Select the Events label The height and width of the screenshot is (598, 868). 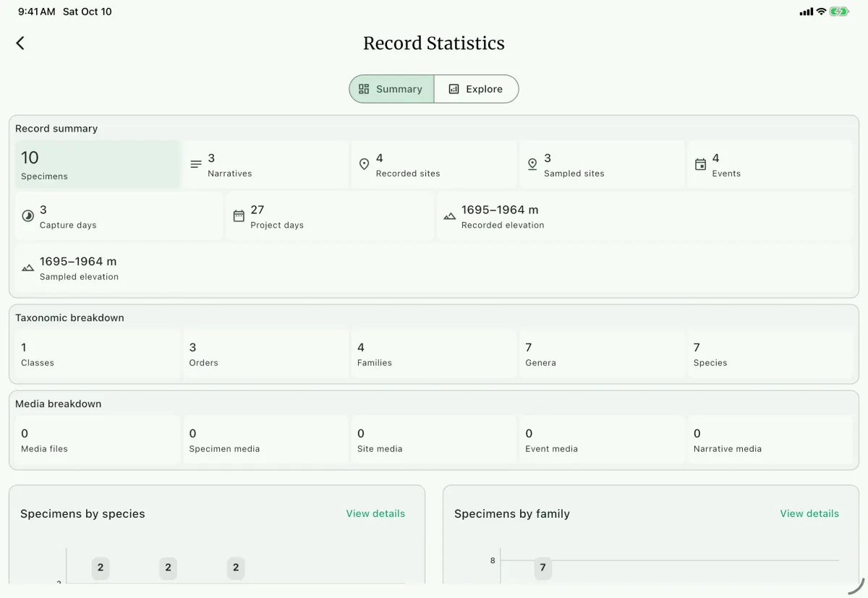[x=726, y=174]
